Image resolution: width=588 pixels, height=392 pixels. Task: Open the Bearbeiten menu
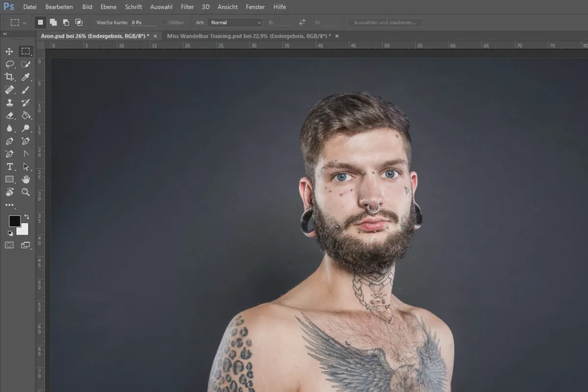pos(59,7)
